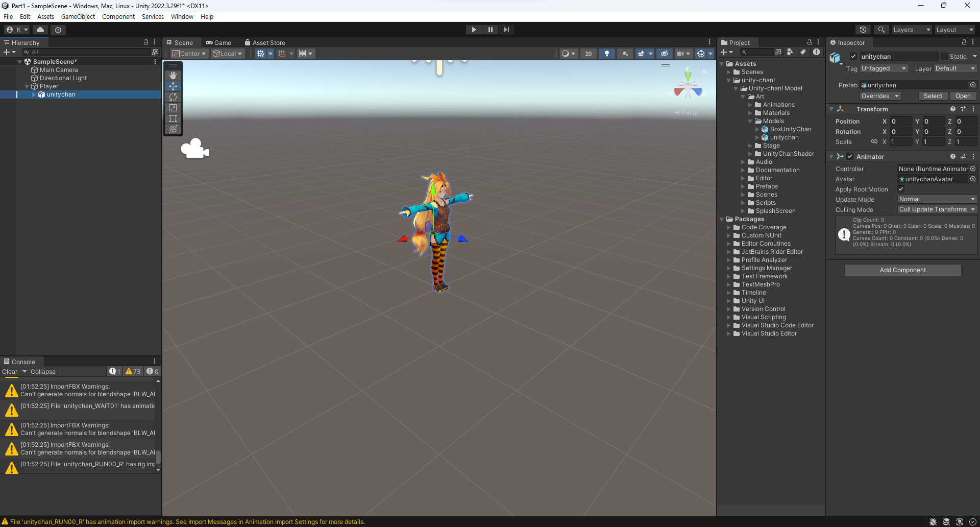Search by label icon in Project
This screenshot has height=527, width=980.
(803, 52)
